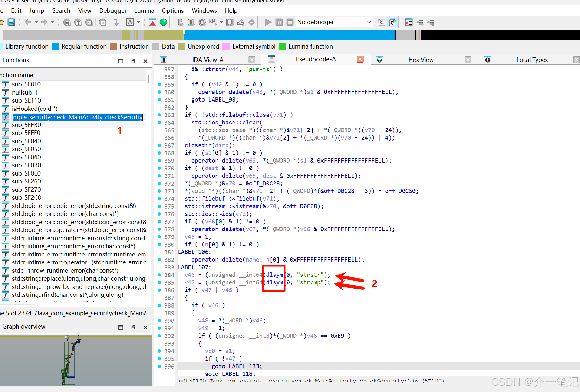
Task: Open the Help menu
Action: (231, 10)
